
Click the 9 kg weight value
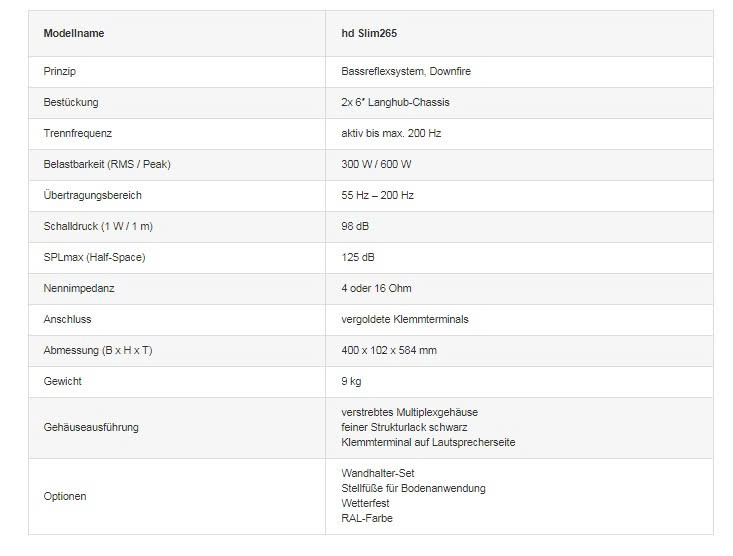point(351,381)
